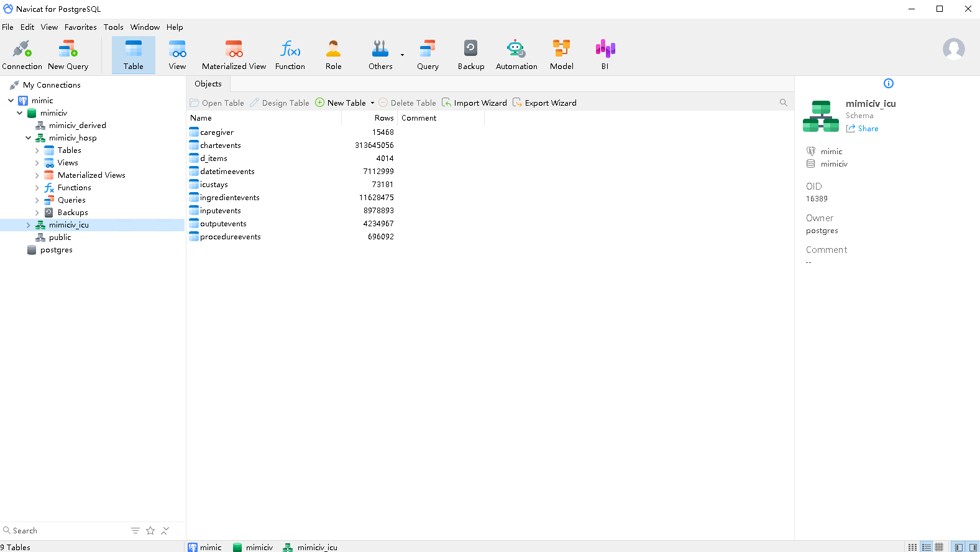
Task: Select the chartevents table row
Action: click(221, 145)
